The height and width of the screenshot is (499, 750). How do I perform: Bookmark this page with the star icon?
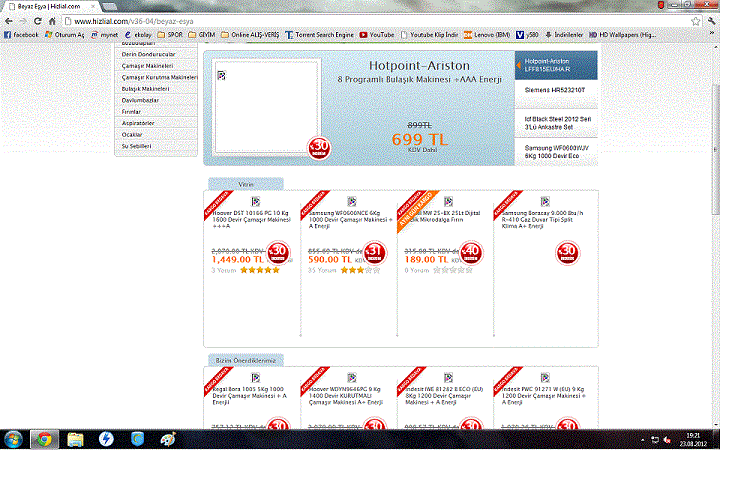[695, 22]
